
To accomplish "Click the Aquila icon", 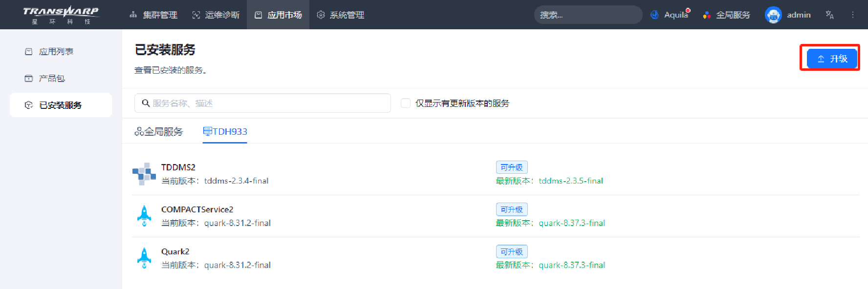I will tap(655, 15).
